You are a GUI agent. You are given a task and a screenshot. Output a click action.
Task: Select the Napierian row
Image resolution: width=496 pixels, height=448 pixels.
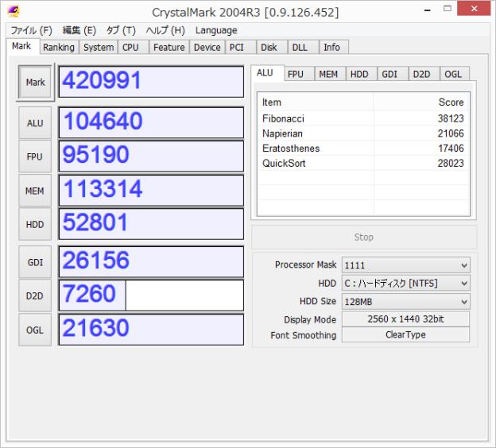tap(363, 133)
